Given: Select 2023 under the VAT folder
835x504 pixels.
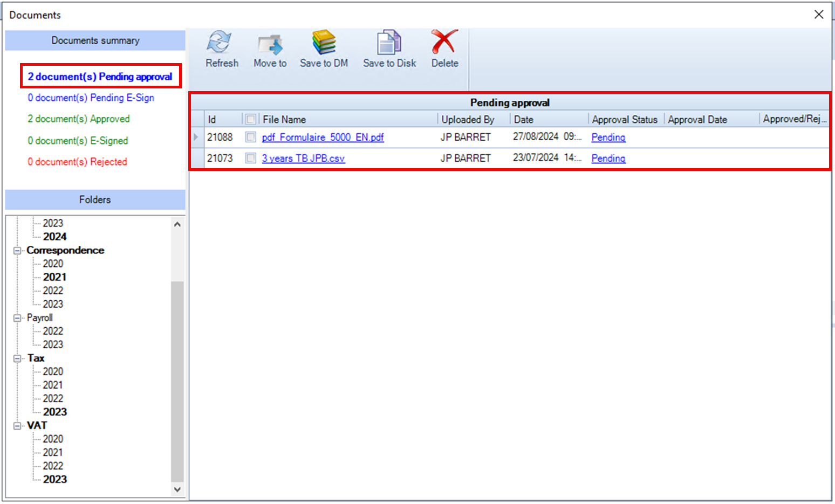Looking at the screenshot, I should [55, 479].
